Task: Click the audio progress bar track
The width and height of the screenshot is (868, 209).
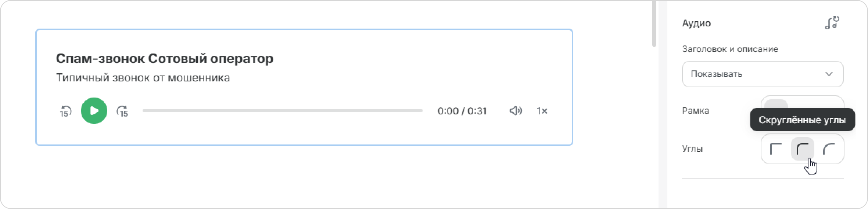Action: pyautogui.click(x=283, y=111)
